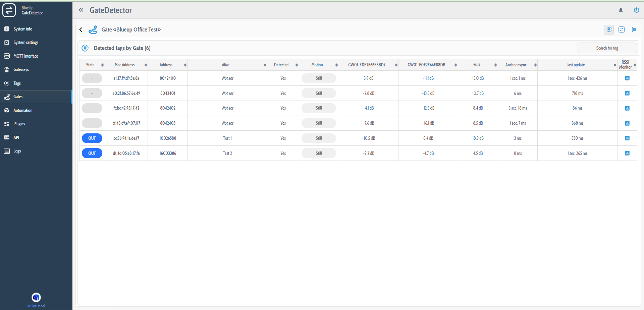The image size is (644, 310).
Task: Click the detected tags view icon
Action: click(609, 29)
